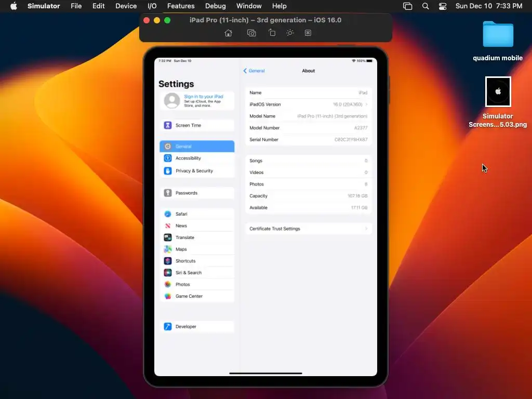The width and height of the screenshot is (532, 399).
Task: Open the Edit menu
Action: point(98,6)
